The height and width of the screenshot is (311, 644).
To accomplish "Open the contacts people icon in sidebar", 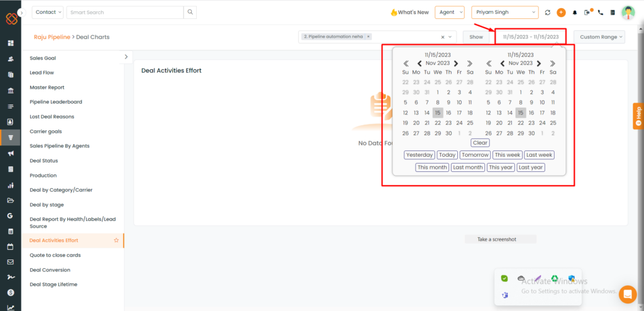I will [11, 59].
